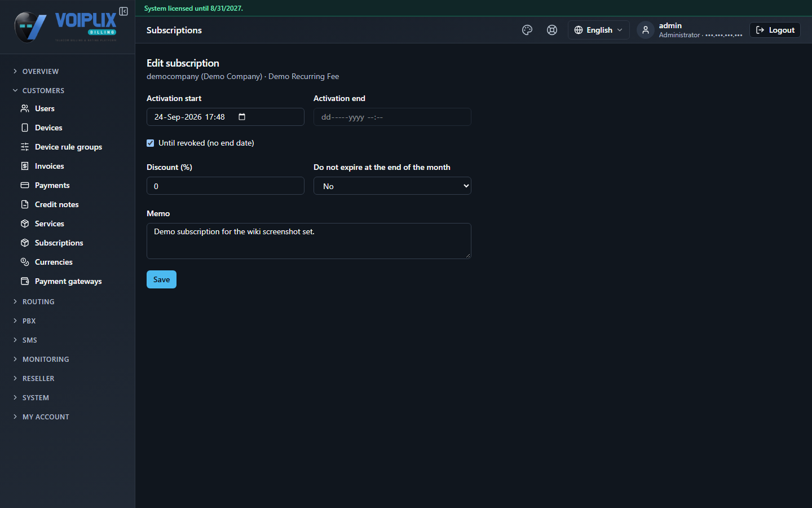
Task: Click the Users icon in sidebar
Action: 25,108
